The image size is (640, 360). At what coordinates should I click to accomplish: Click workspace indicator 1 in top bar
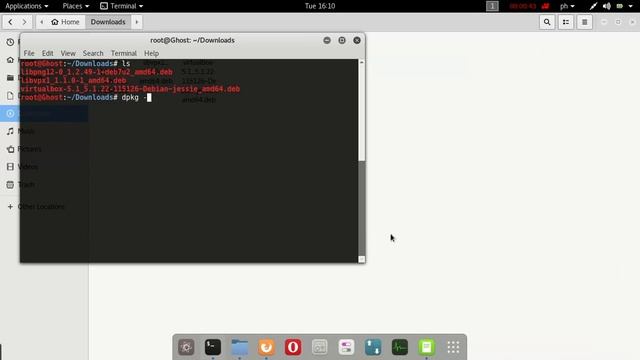point(492,6)
